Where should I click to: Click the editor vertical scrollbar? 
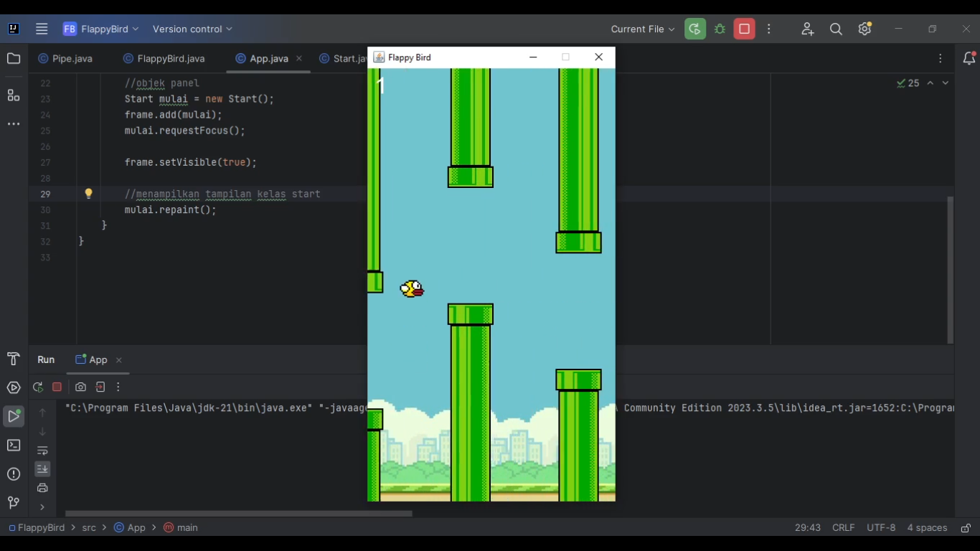pyautogui.click(x=951, y=270)
